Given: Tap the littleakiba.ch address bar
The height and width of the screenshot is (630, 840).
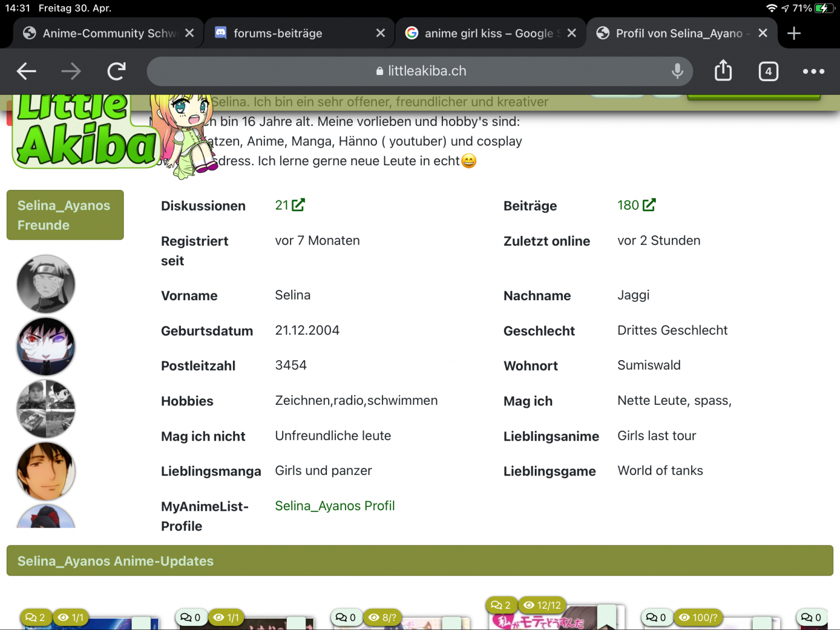Looking at the screenshot, I should point(420,71).
